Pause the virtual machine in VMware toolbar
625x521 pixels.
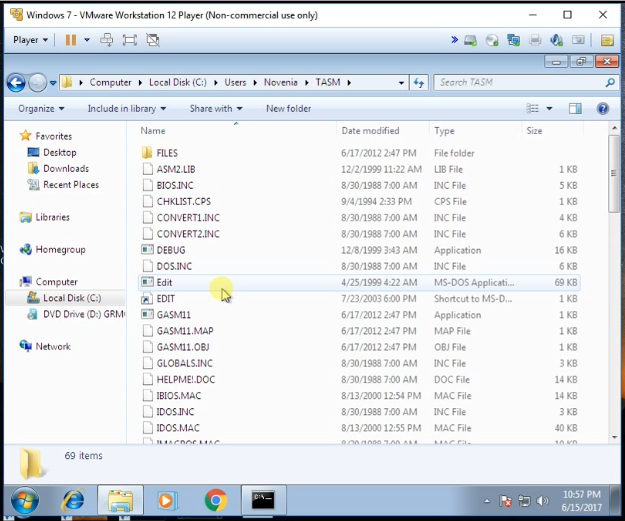[x=71, y=40]
